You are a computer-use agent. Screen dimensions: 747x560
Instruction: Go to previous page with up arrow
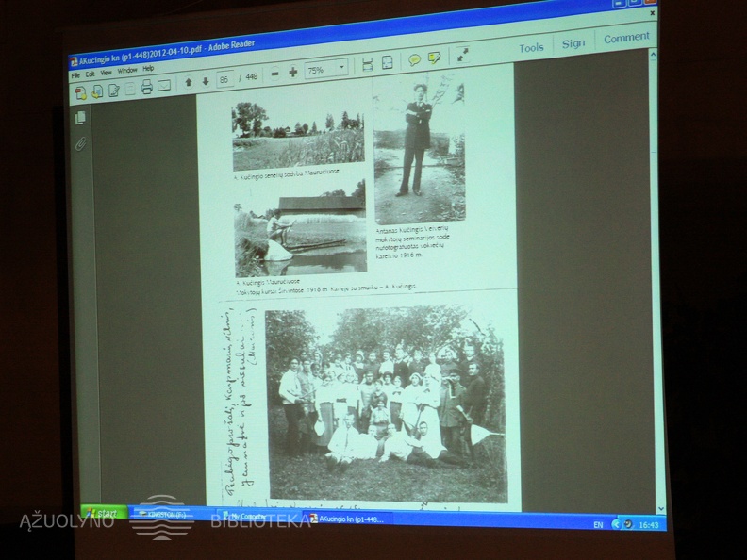point(189,82)
